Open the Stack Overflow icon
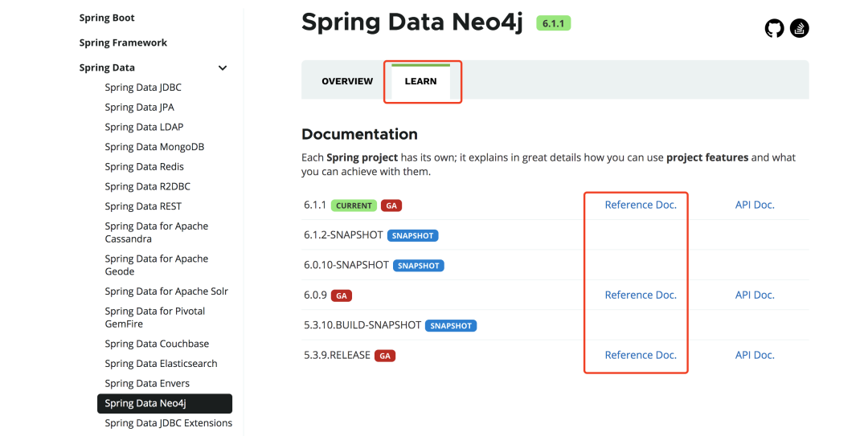The width and height of the screenshot is (868, 436). [800, 28]
